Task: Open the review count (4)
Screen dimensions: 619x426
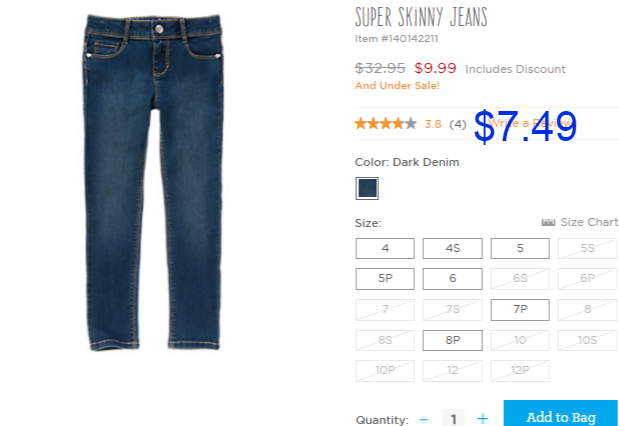Action: tap(458, 124)
